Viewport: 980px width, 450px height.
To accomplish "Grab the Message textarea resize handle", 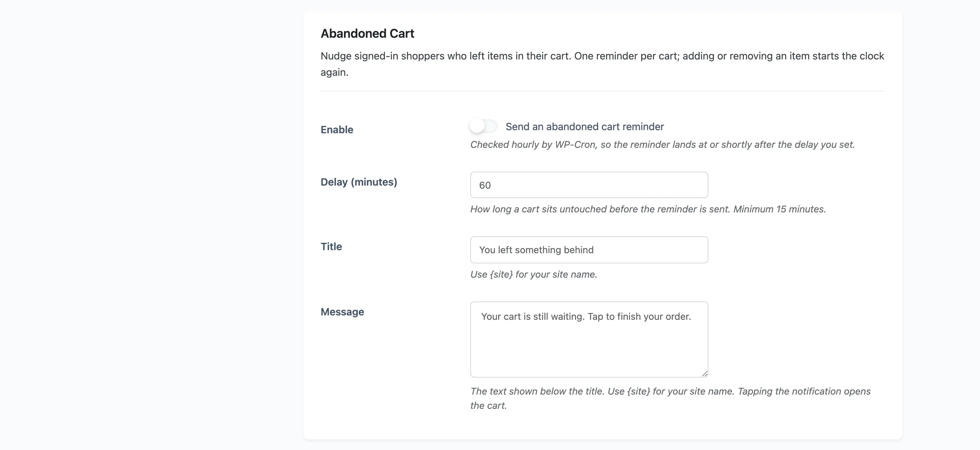I will click(x=704, y=374).
